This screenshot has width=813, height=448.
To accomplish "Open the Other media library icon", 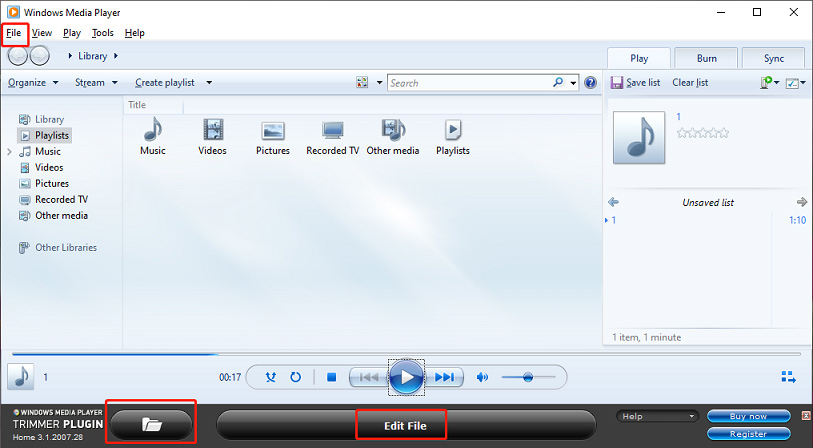I will (393, 136).
